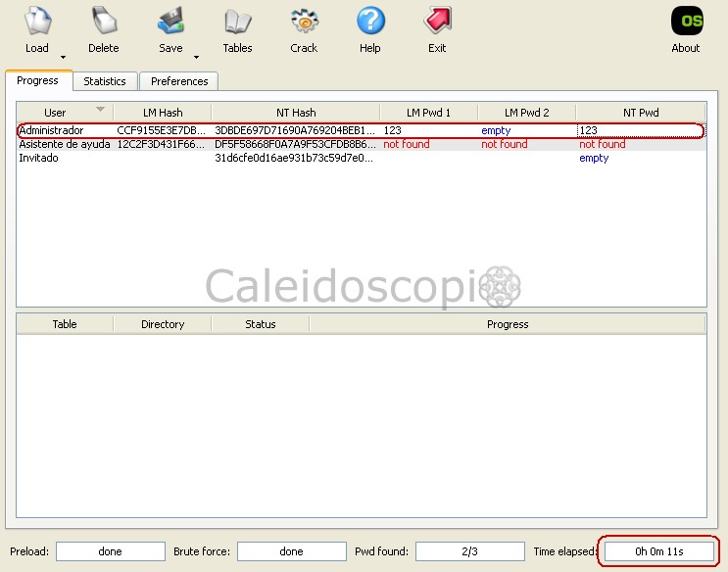Click the Exit arrow icon
This screenshot has height=572, width=728.
(x=437, y=22)
